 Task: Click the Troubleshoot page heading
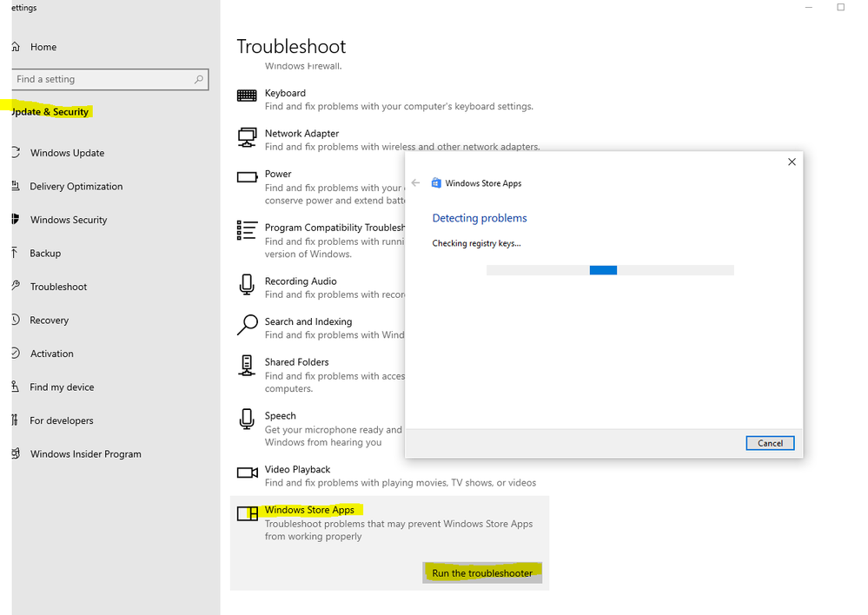coord(291,47)
